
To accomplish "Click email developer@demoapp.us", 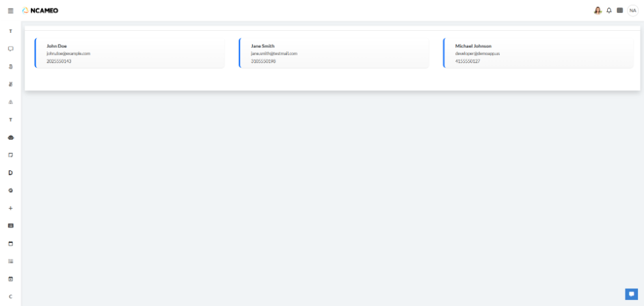I will pos(477,53).
